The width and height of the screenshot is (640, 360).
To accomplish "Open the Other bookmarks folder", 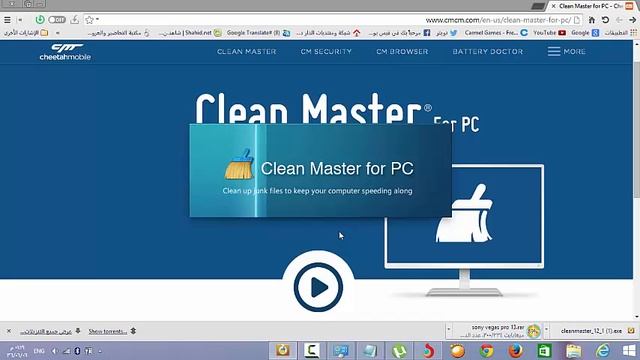I will coord(26,33).
